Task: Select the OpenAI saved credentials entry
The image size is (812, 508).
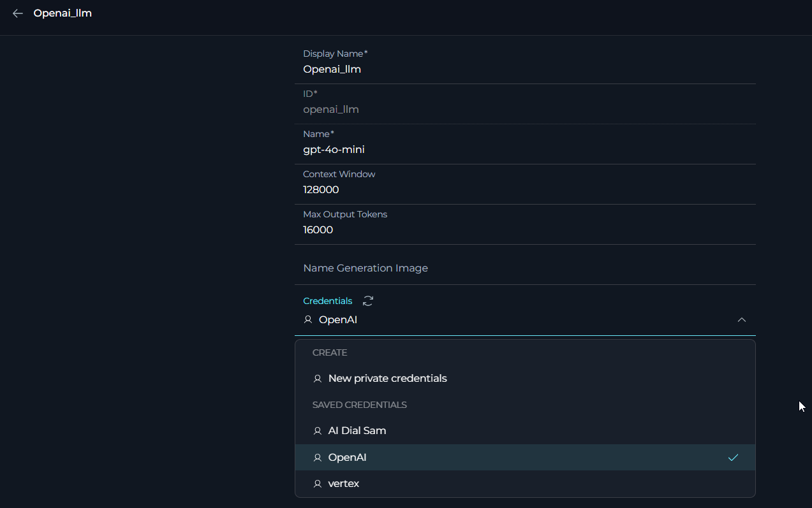Action: tap(348, 458)
